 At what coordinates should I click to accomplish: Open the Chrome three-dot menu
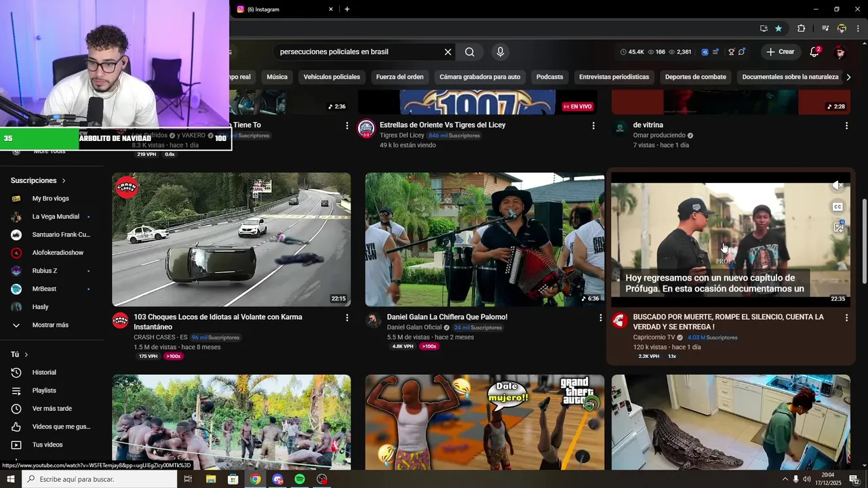tap(857, 28)
